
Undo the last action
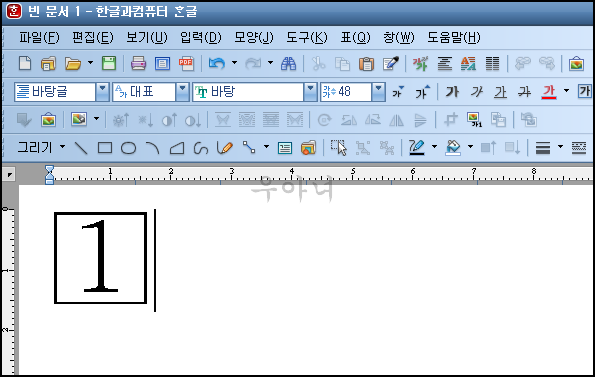[217, 63]
